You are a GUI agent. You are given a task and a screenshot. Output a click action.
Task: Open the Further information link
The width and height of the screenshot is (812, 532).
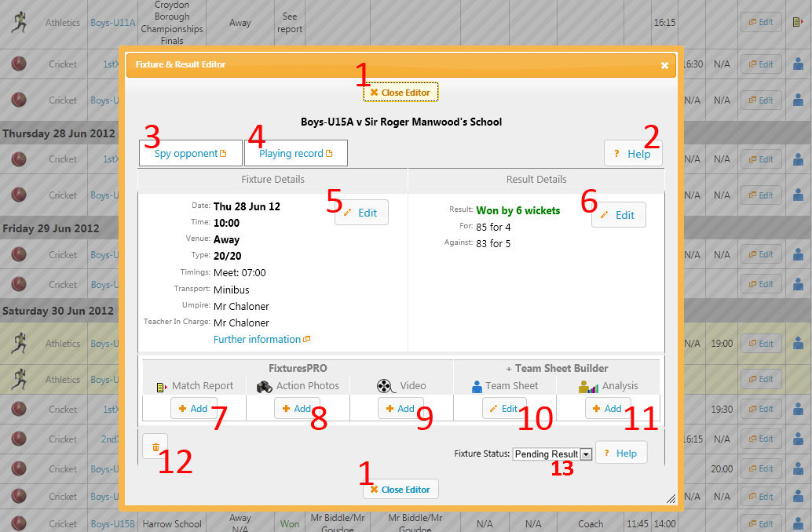point(262,339)
